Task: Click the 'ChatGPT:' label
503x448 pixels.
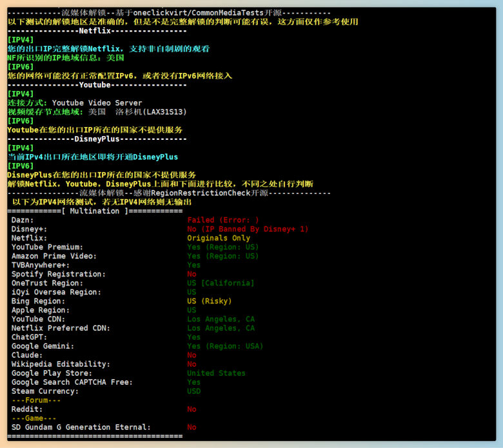Action: tap(29, 337)
